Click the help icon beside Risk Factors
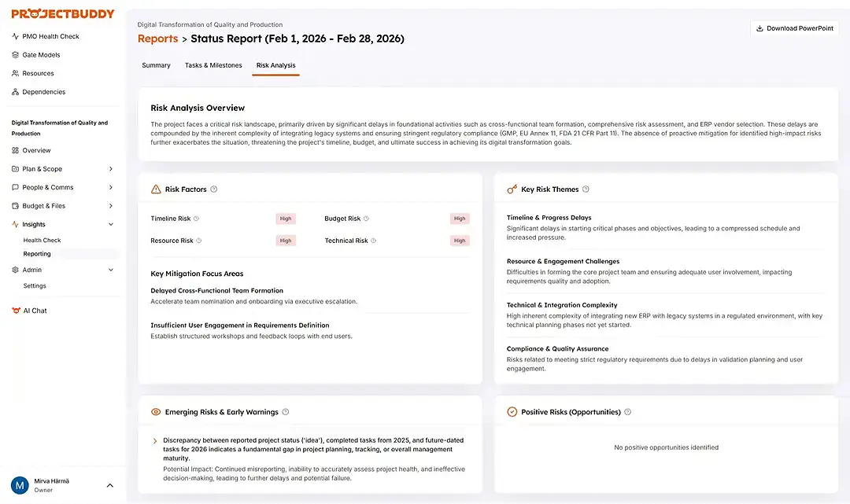 pos(214,189)
